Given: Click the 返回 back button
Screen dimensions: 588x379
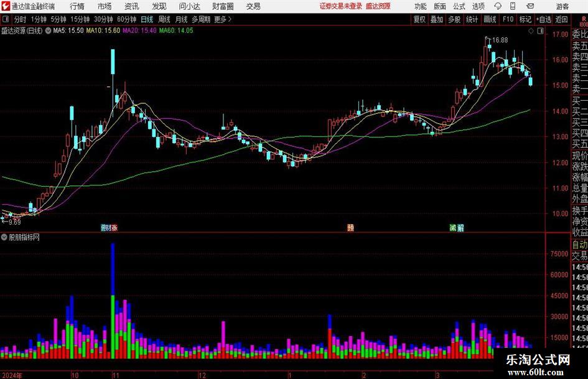Looking at the screenshot, I should tap(561, 19).
